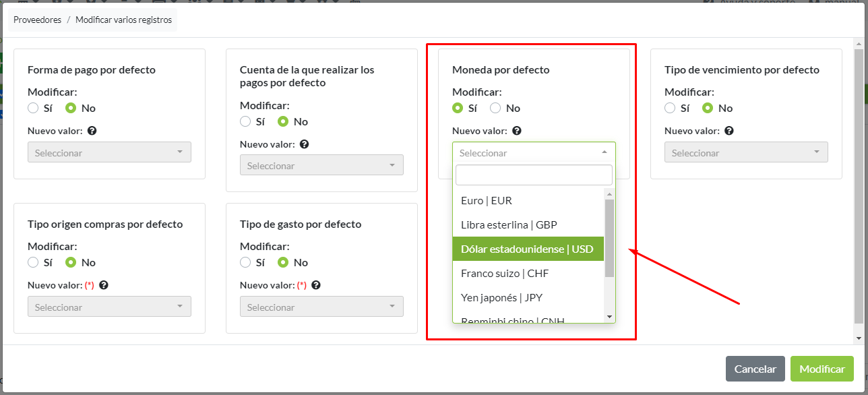Open the Tipo de vencimiento Seleccionar dropdown
868x395 pixels.
[x=746, y=152]
